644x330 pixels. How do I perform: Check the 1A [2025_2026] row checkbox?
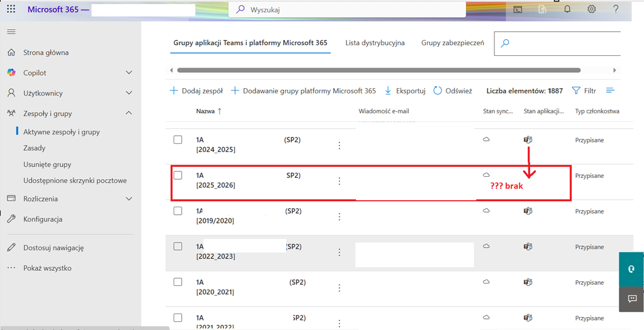click(x=178, y=175)
